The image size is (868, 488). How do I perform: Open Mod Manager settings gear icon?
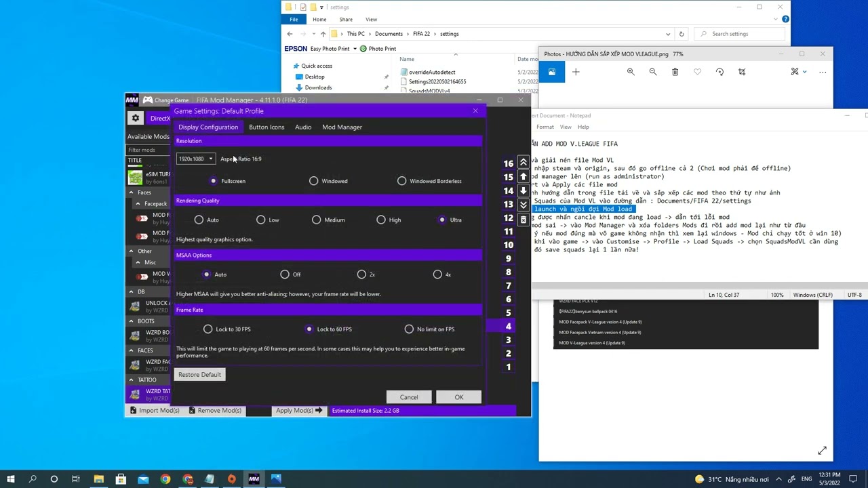point(136,118)
